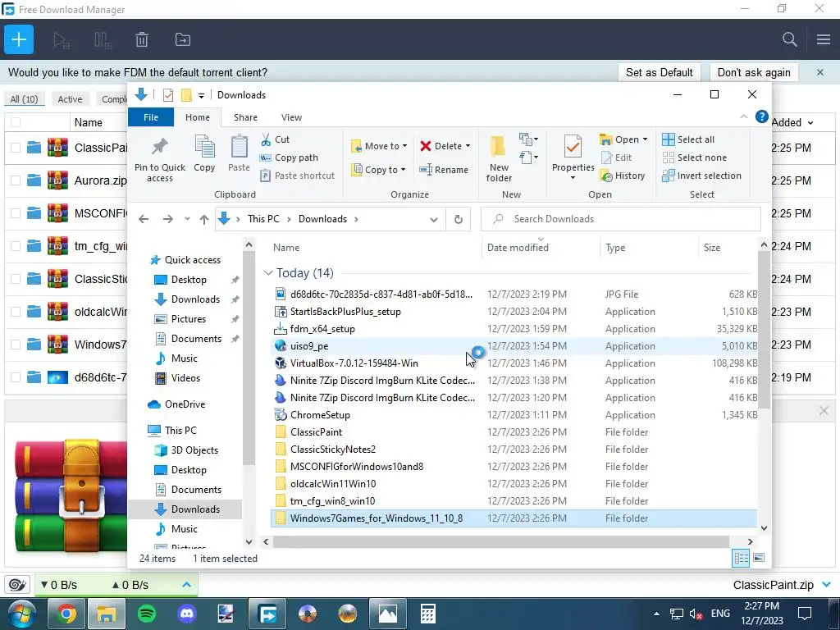Go up one folder level arrow
This screenshot has height=630, width=840.
pos(203,219)
